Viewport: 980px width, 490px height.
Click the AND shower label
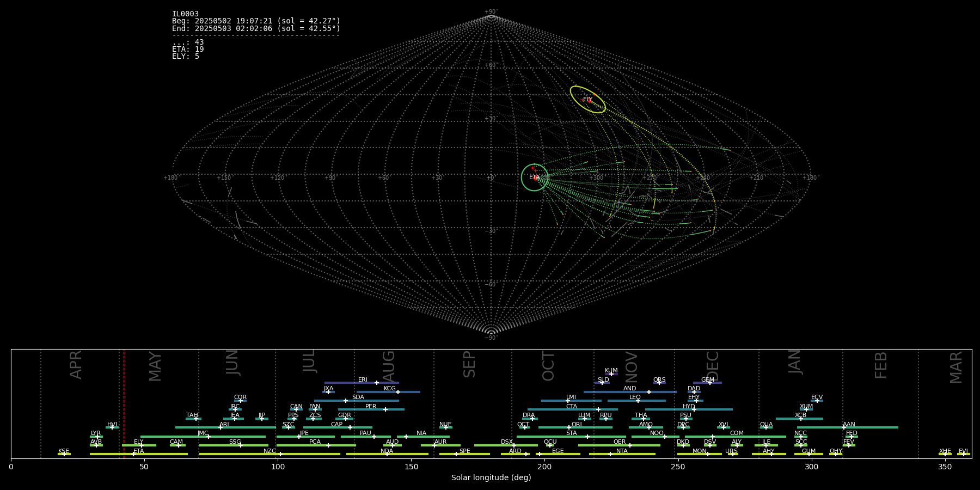pyautogui.click(x=629, y=389)
